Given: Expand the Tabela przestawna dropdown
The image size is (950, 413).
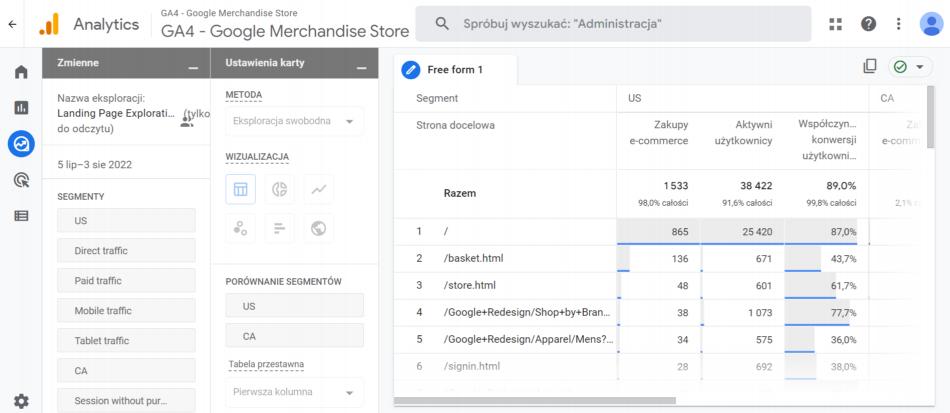Looking at the screenshot, I should point(294,392).
